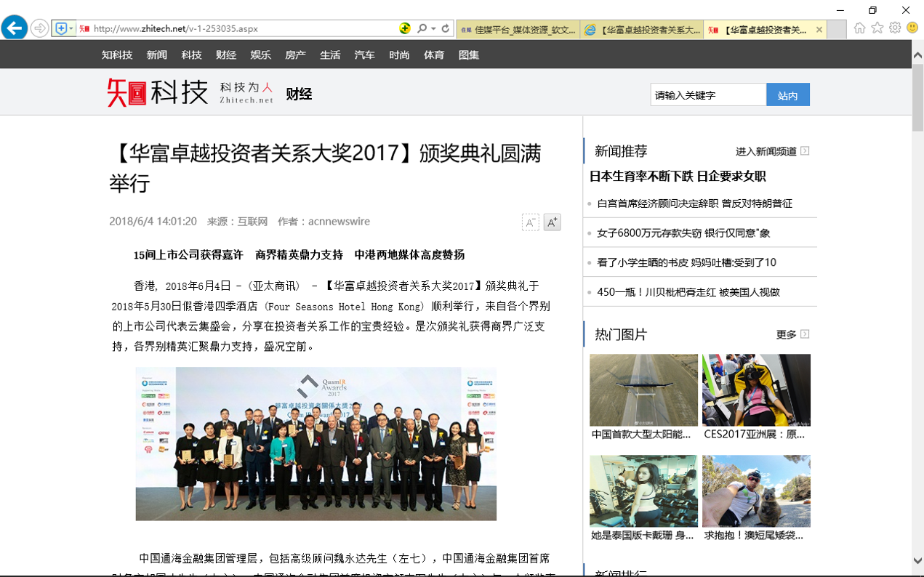Click the awards ceremony group photo in the article
Viewport: 924px width, 577px height.
316,444
